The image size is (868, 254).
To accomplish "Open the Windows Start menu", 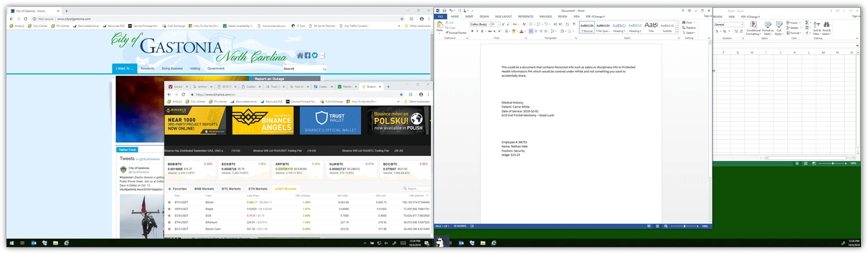I will tap(12, 243).
